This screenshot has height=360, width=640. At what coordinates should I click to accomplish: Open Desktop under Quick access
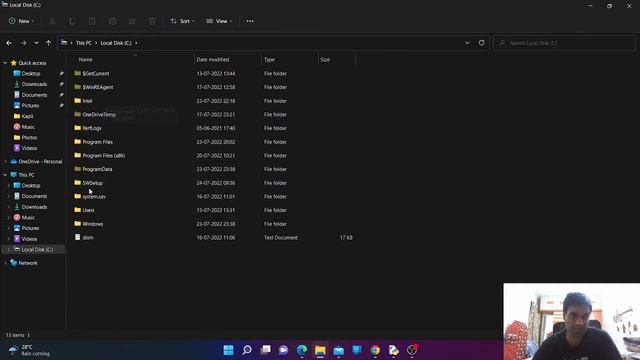(x=31, y=73)
